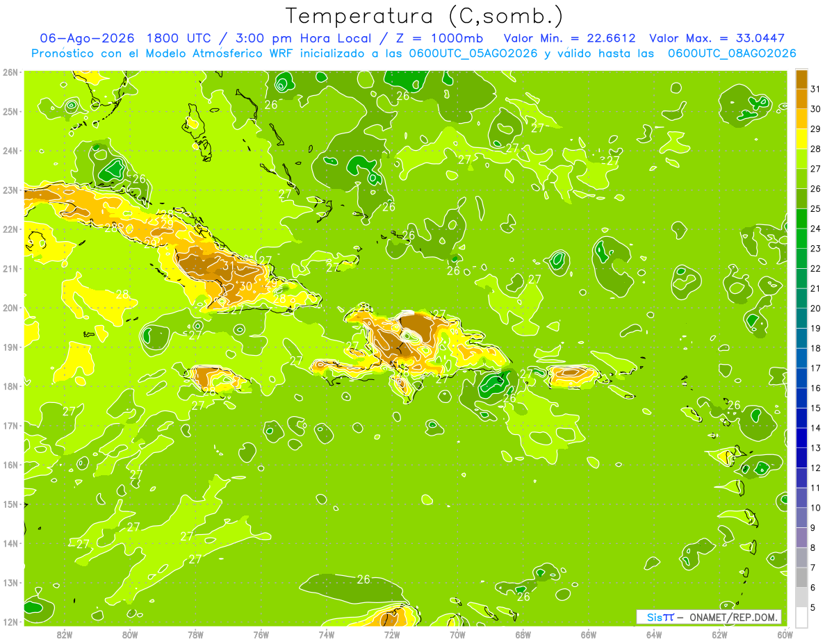Image resolution: width=834 pixels, height=644 pixels.
Task: Click 'Valor Max. = 33.0447' text
Action: [717, 38]
